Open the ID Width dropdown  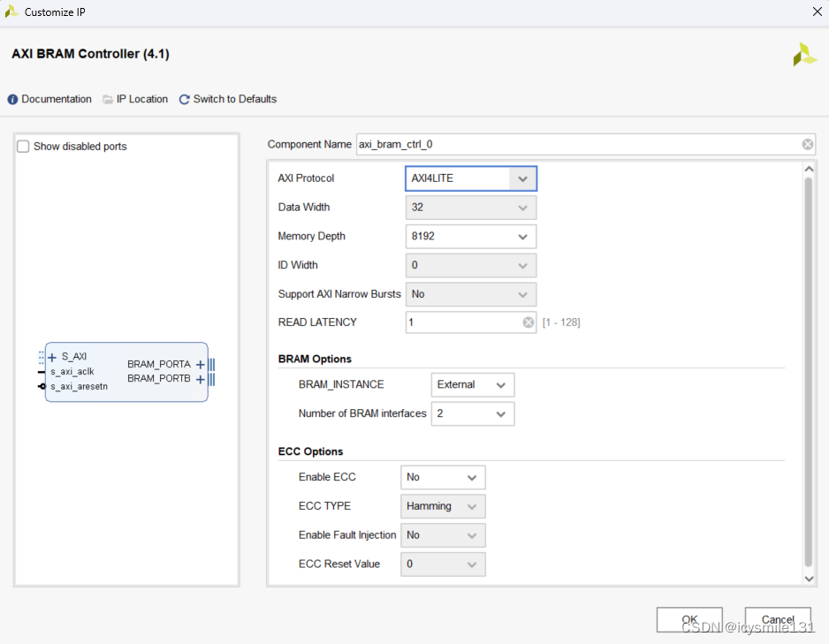click(x=470, y=265)
